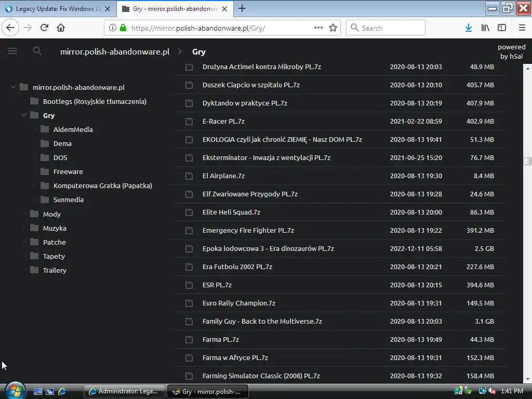
Task: Select the Gry mirror browser tab
Action: tap(175, 9)
